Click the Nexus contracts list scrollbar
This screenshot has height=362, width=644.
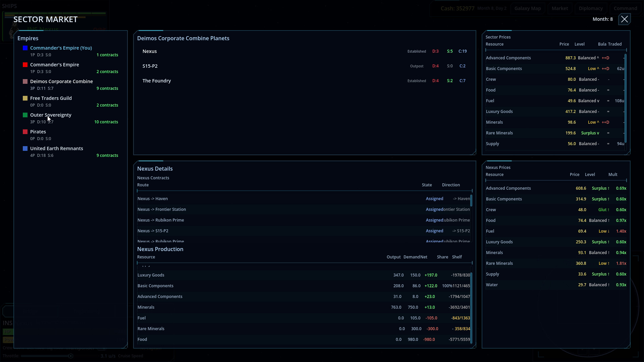pos(471,200)
